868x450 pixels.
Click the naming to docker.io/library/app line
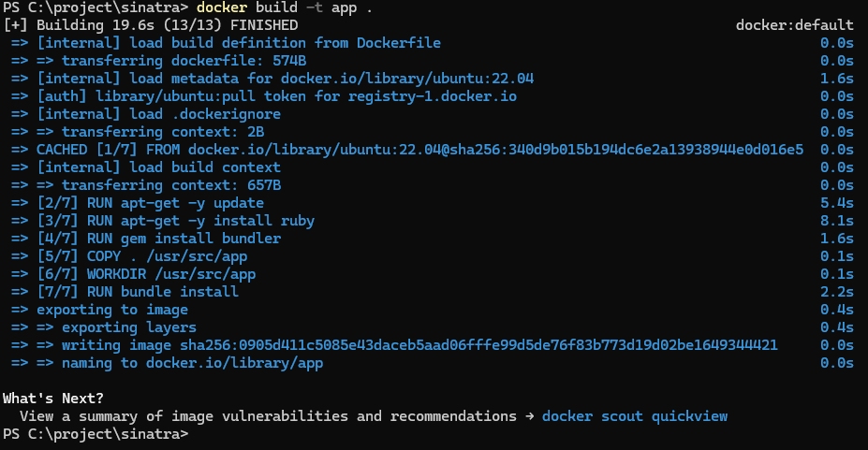click(192, 363)
